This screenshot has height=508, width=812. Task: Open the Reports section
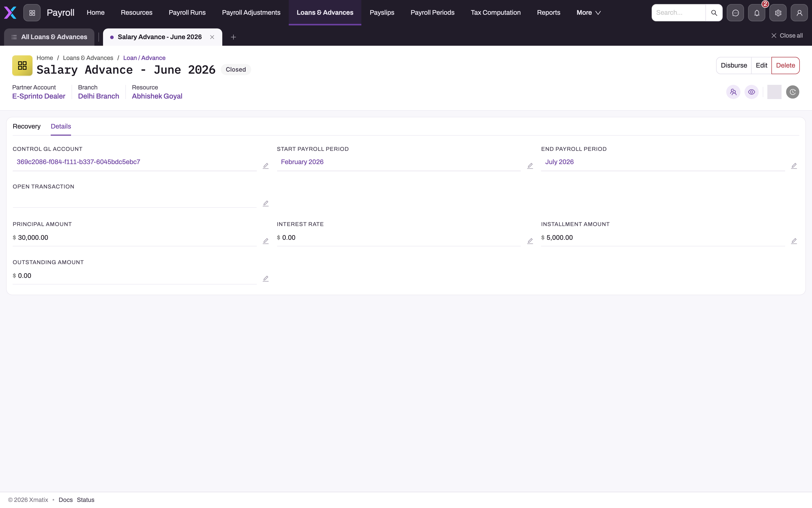[549, 13]
